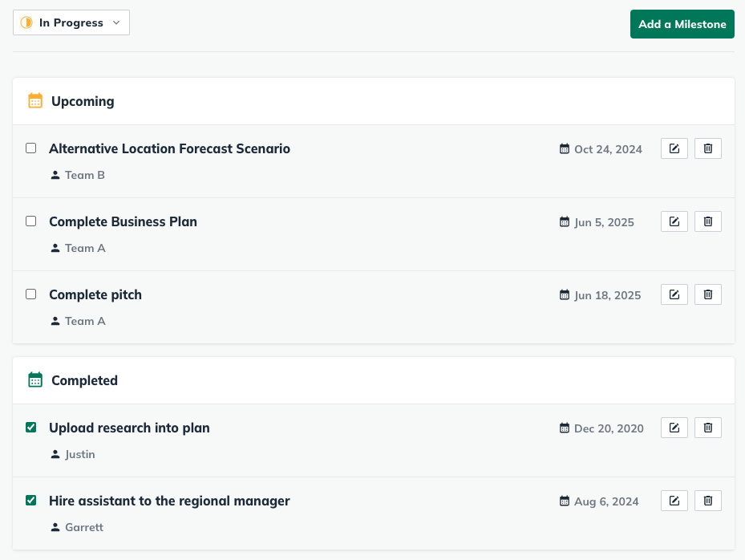Delete Hire assistant to the regional manager
The height and width of the screenshot is (560, 745).
click(x=707, y=501)
